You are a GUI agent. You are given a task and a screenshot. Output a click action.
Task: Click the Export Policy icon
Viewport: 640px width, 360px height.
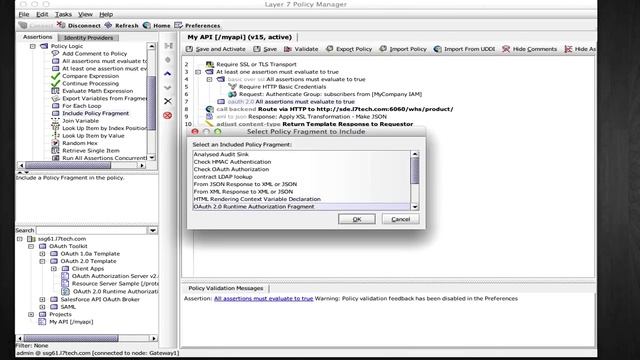329,49
